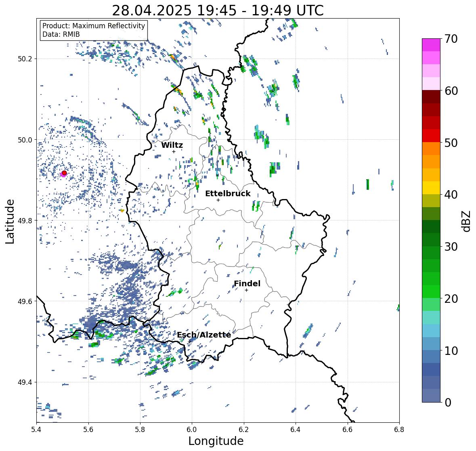Click the latitude tick 49.8
Screen dimensions: 476x451
pyautogui.click(x=25, y=220)
